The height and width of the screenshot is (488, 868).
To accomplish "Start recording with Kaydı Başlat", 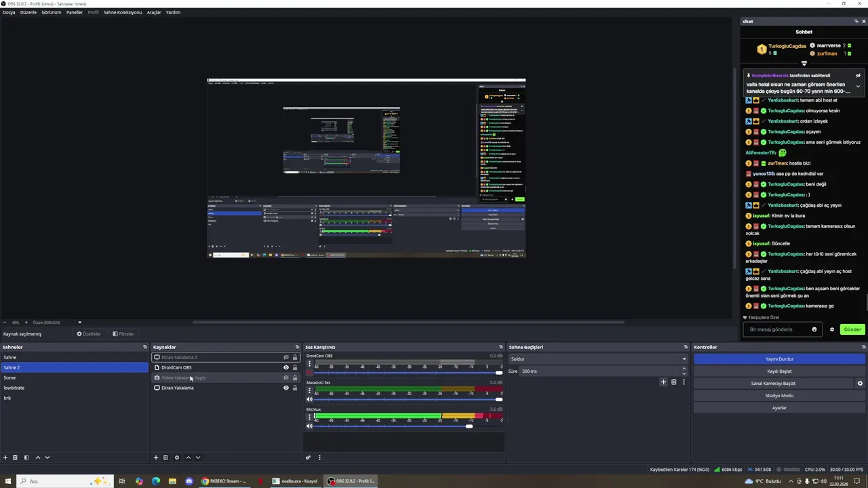I will click(x=779, y=371).
